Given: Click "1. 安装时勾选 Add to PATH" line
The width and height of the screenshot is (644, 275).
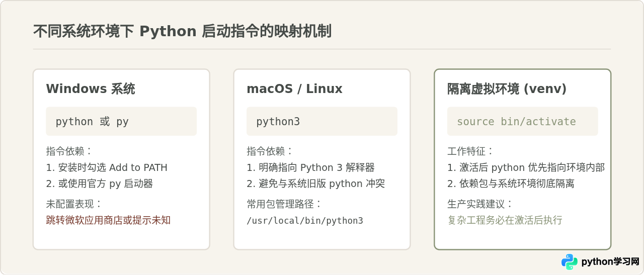Looking at the screenshot, I should tap(107, 167).
